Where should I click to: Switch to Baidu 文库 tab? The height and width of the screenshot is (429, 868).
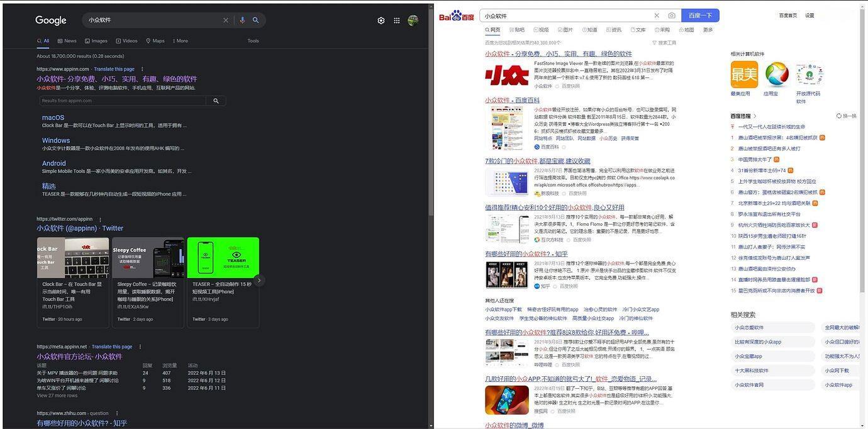[x=638, y=30]
